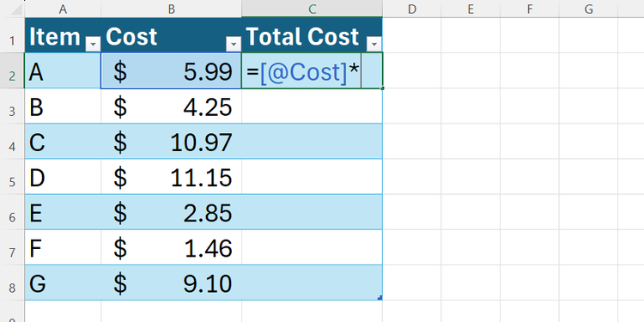The image size is (644, 322).
Task: Select column B header
Action: [x=171, y=9]
